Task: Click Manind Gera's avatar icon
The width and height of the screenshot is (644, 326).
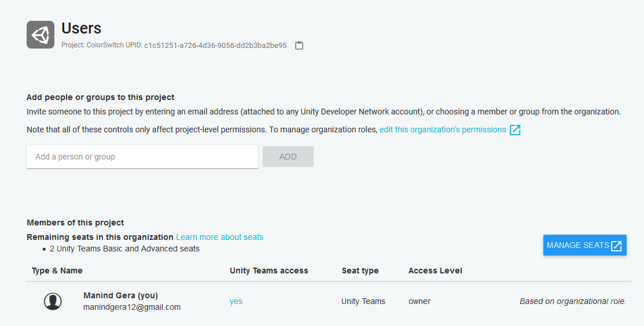Action: 53,301
